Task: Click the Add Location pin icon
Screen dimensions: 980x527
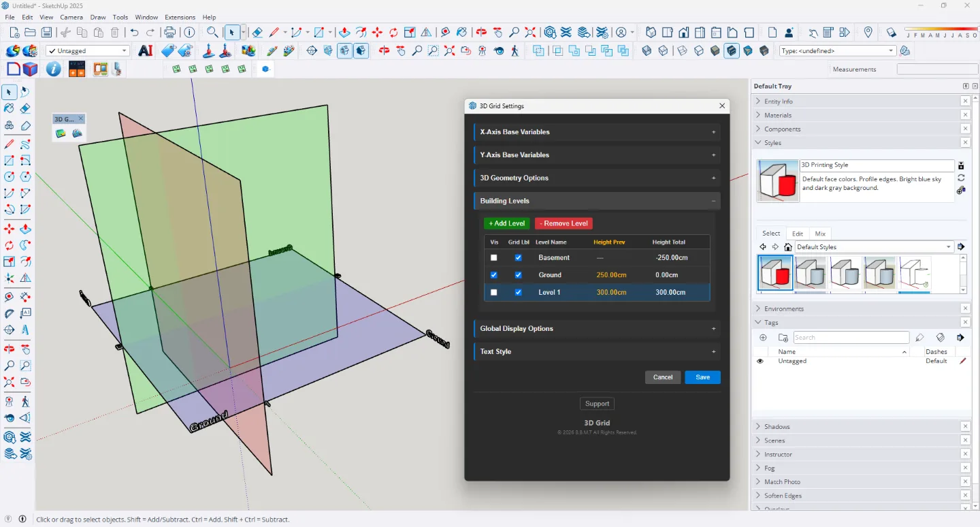Action: pos(868,32)
